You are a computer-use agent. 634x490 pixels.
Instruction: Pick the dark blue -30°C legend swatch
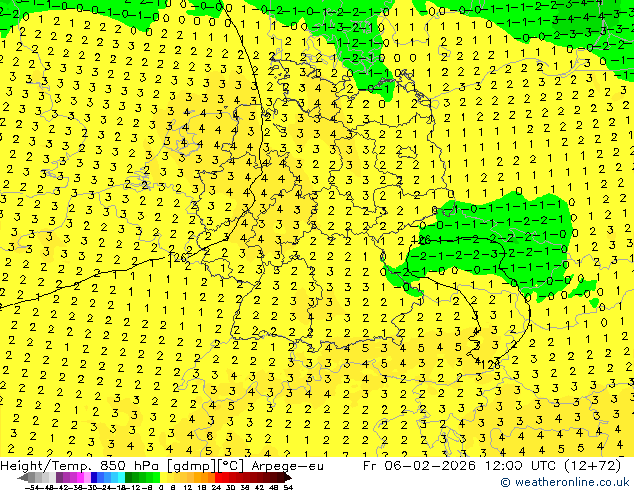pyautogui.click(x=94, y=477)
